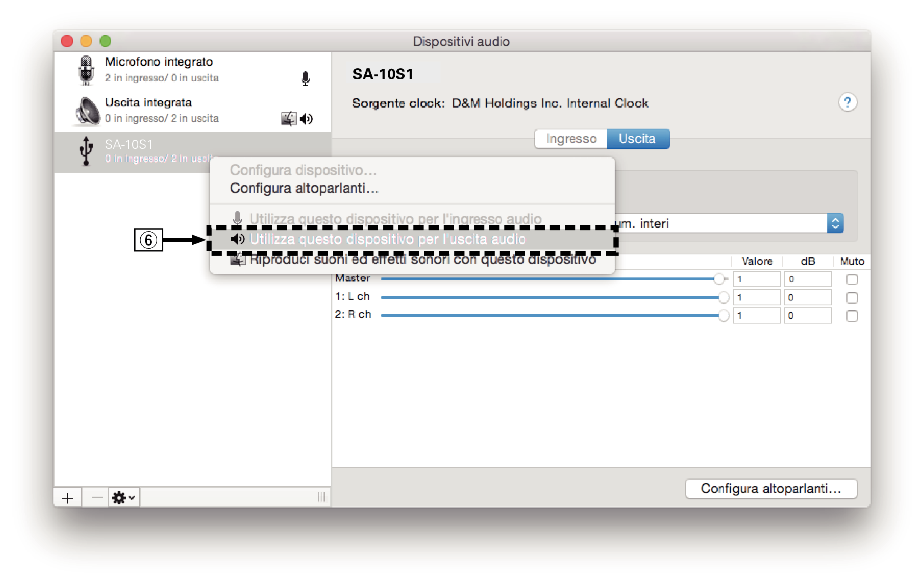Click the sidebar resize grip handle

tap(321, 497)
